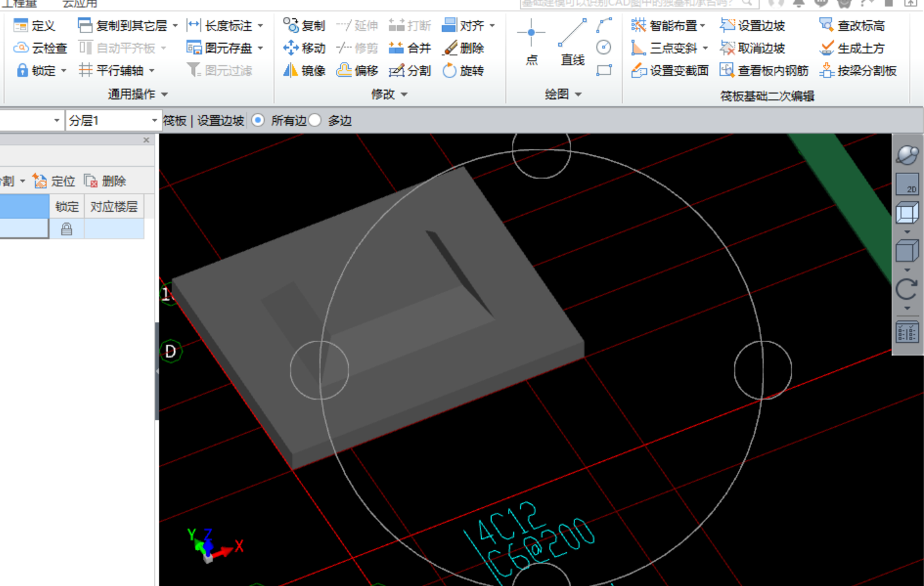This screenshot has width=924, height=586.
Task: Select the 镜像 mirror tool
Action: pyautogui.click(x=304, y=70)
